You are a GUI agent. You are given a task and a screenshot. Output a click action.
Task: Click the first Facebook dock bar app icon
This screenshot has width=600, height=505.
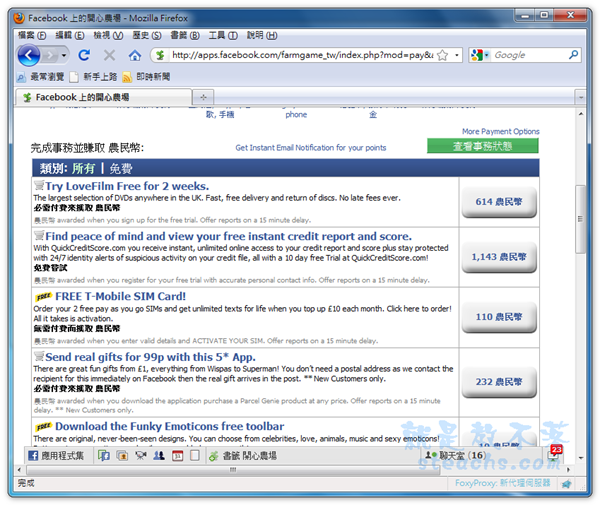click(104, 456)
